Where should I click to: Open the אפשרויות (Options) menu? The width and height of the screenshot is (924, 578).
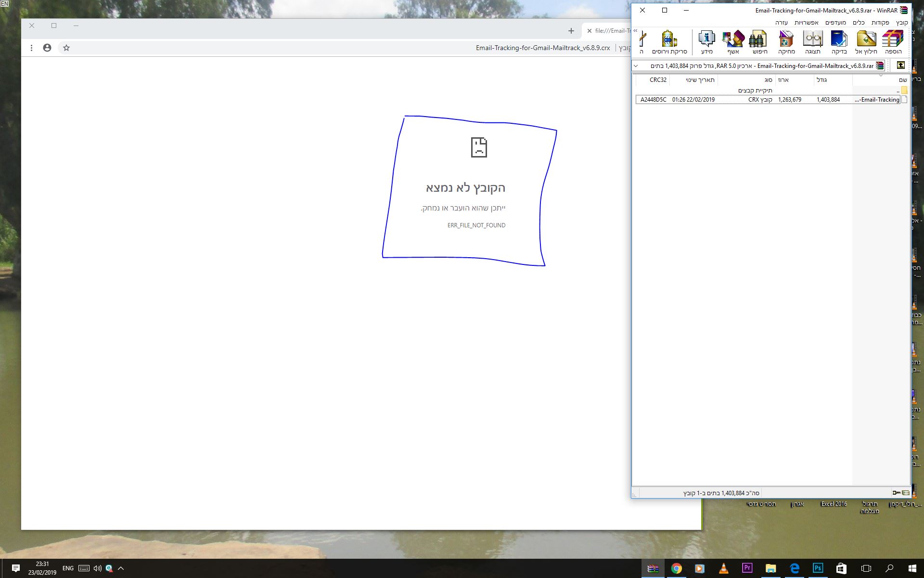click(806, 23)
